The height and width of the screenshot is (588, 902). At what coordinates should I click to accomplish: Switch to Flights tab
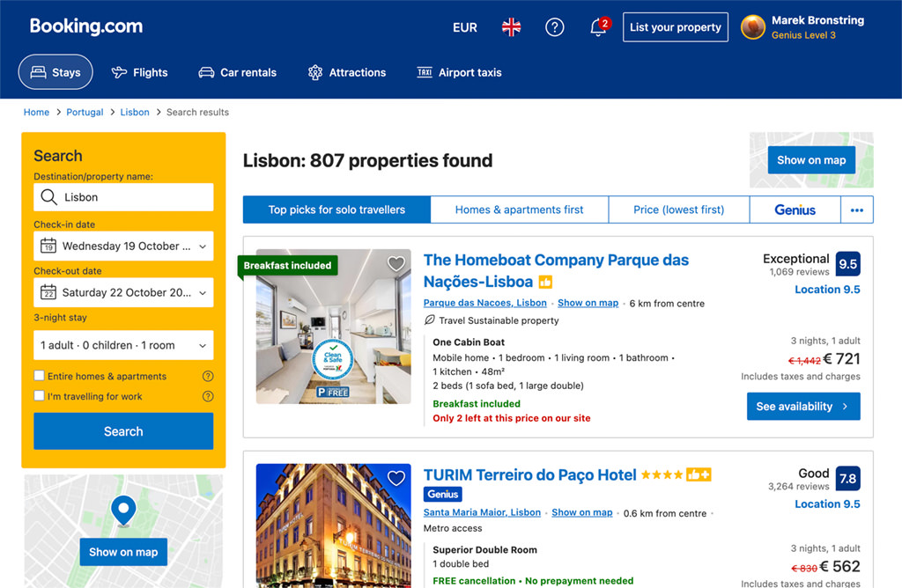point(139,72)
